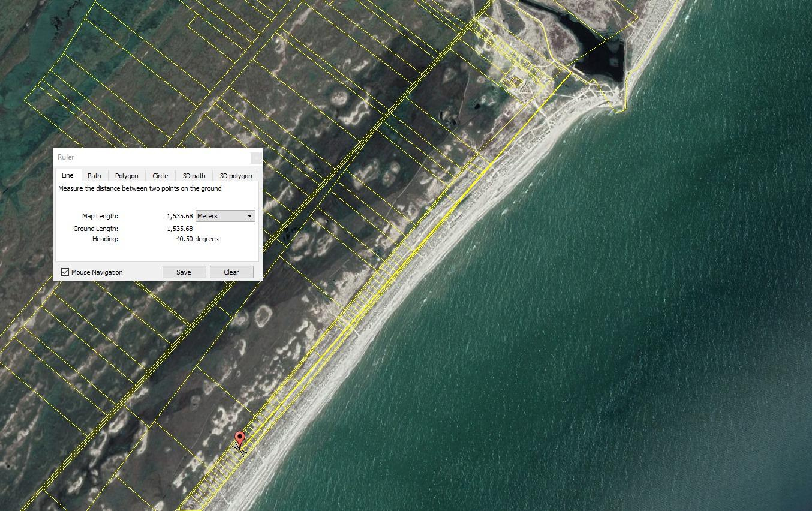Clear the current measurement
Screen dimensions: 812x511
[231, 272]
